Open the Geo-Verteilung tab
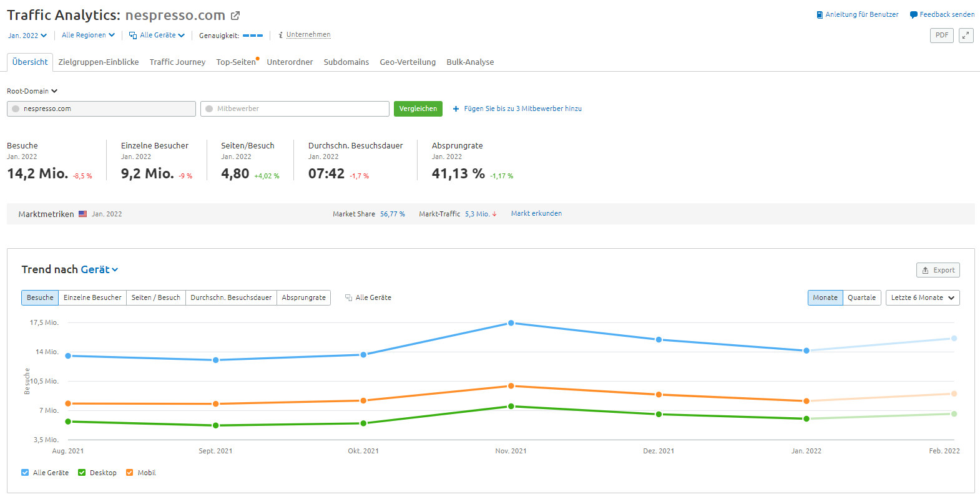 408,62
